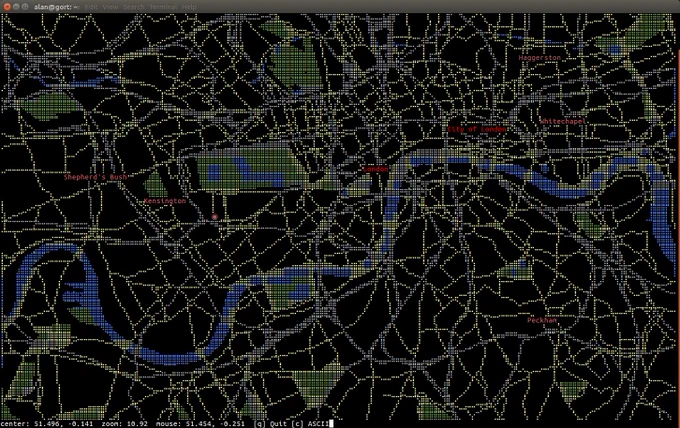Click the alan@gort window title
Screen dimensions: 680x428
click(x=56, y=7)
